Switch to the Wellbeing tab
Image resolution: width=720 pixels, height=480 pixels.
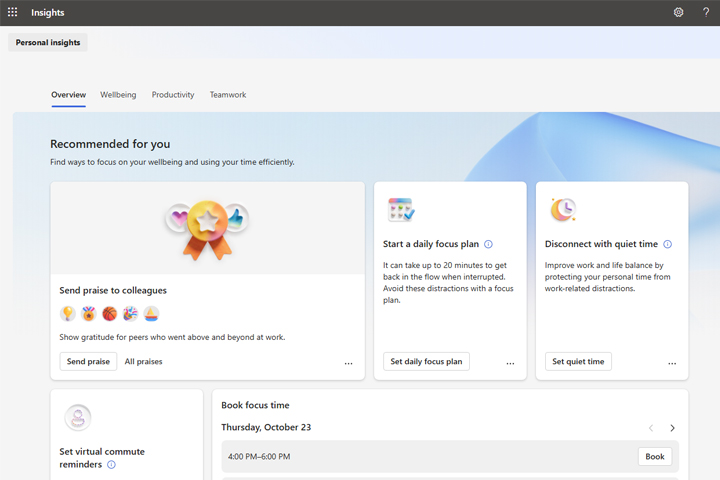click(118, 95)
